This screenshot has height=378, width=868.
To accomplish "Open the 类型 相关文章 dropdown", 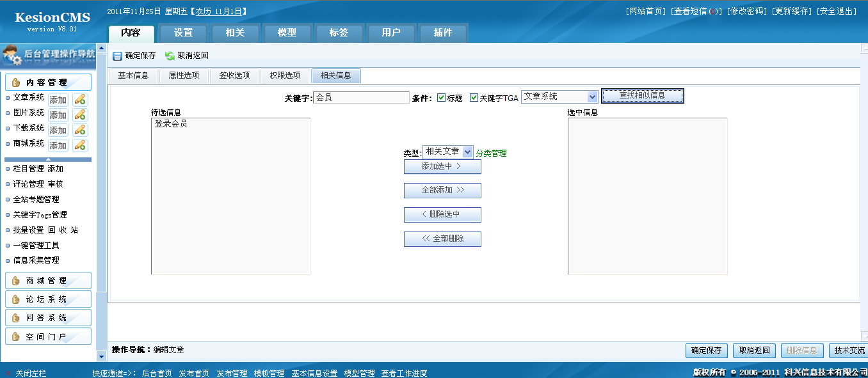I will [x=467, y=152].
